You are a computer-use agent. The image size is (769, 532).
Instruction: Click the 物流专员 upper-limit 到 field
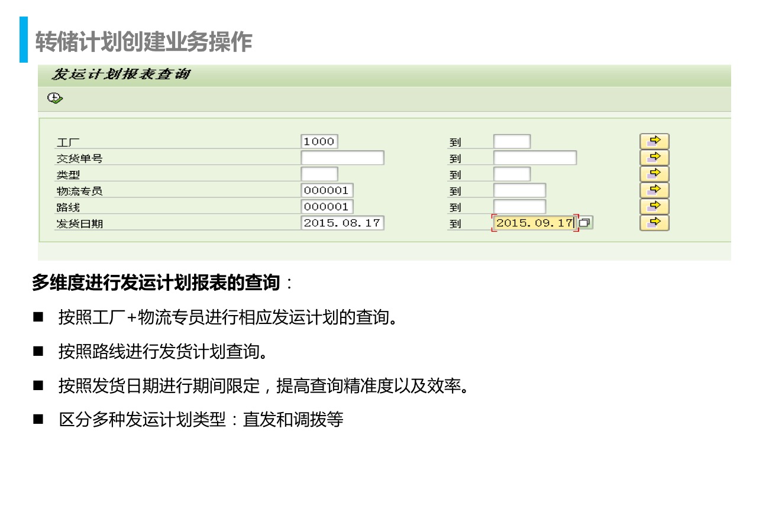tap(519, 190)
